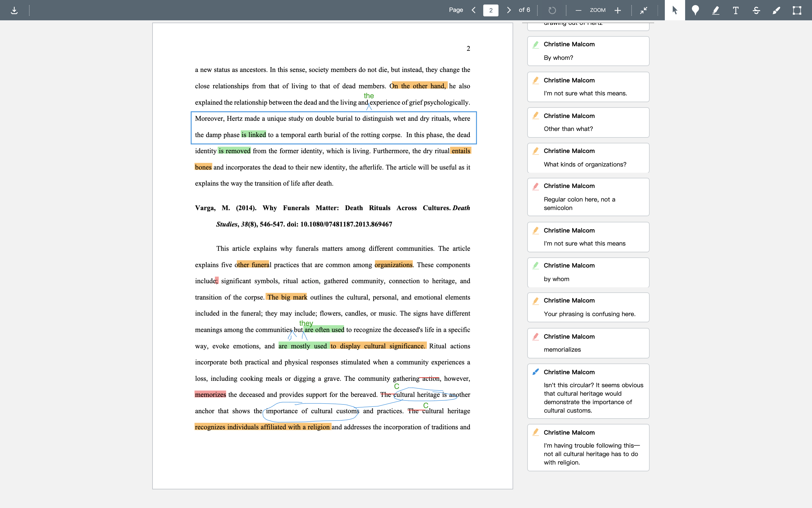Screen dimensions: 812x508
Task: Select the point comment pin tool
Action: click(695, 10)
